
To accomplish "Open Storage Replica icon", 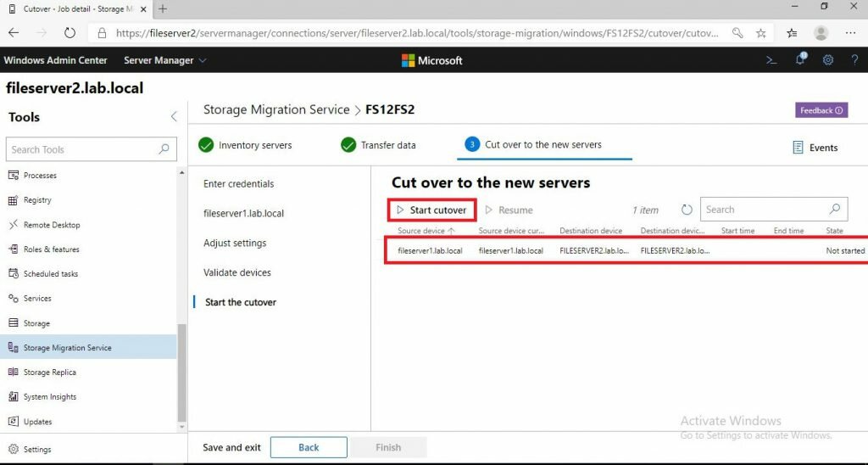I will (13, 372).
